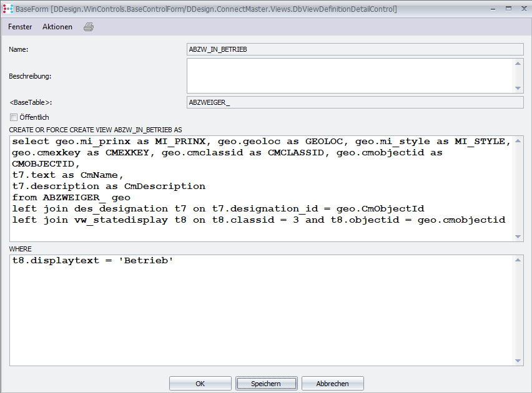Click the 'CMOBJECTID,' line in the SQL editor
Image resolution: width=532 pixels, height=393 pixels.
[46, 164]
